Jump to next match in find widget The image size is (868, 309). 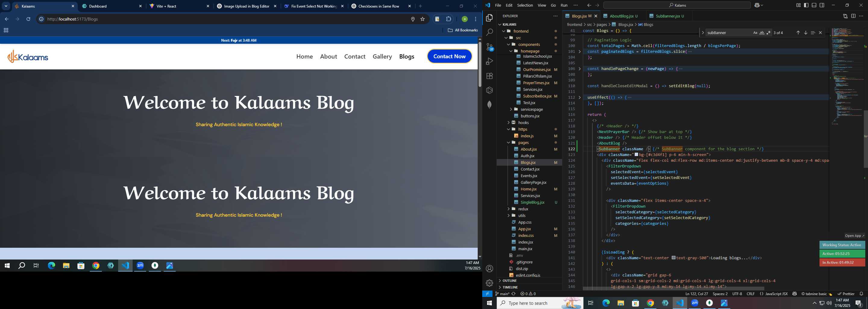click(x=806, y=33)
